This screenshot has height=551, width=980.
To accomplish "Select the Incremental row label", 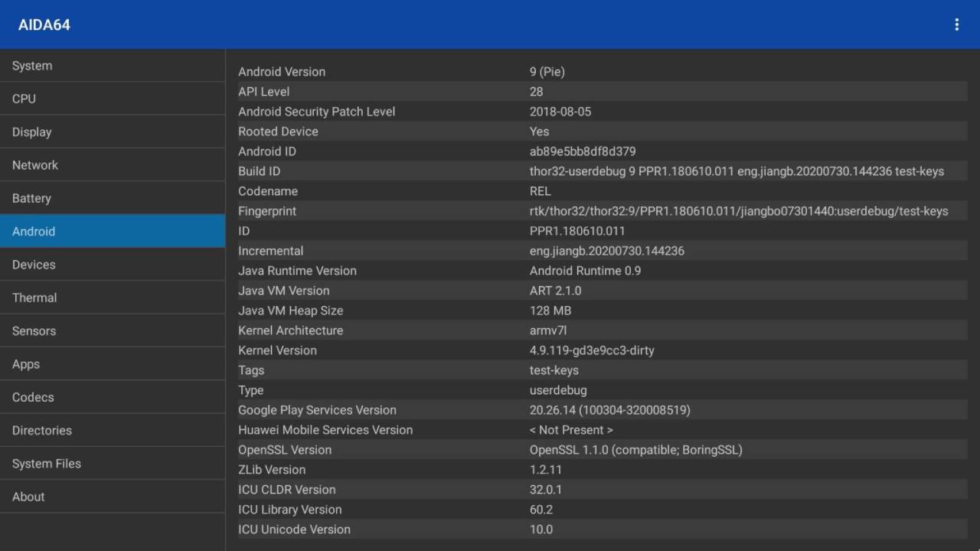I will [x=270, y=251].
